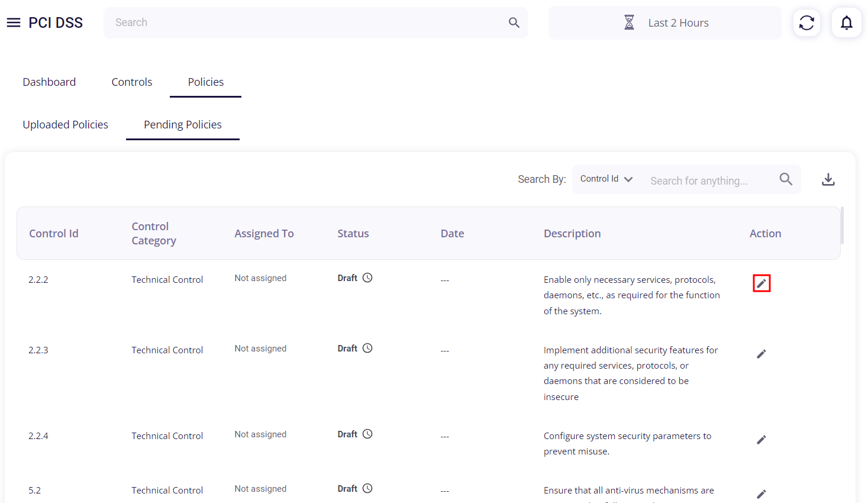Switch to the Dashboard tab
The width and height of the screenshot is (868, 503).
click(49, 82)
